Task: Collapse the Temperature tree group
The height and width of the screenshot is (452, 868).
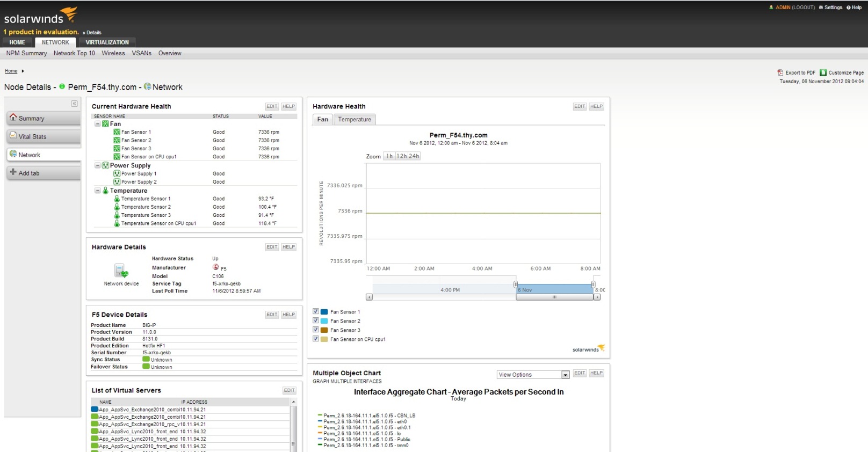Action: coord(97,191)
